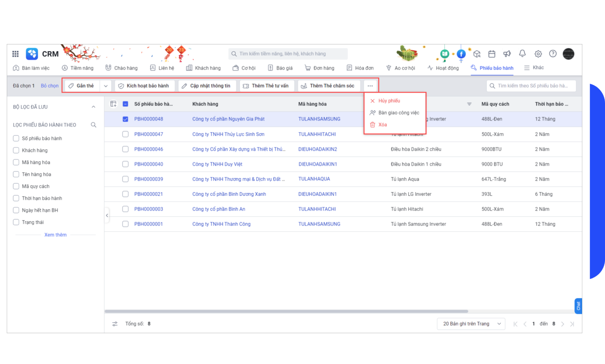
Task: Collapse the Bộ lọc đã lưu section
Action: click(93, 107)
